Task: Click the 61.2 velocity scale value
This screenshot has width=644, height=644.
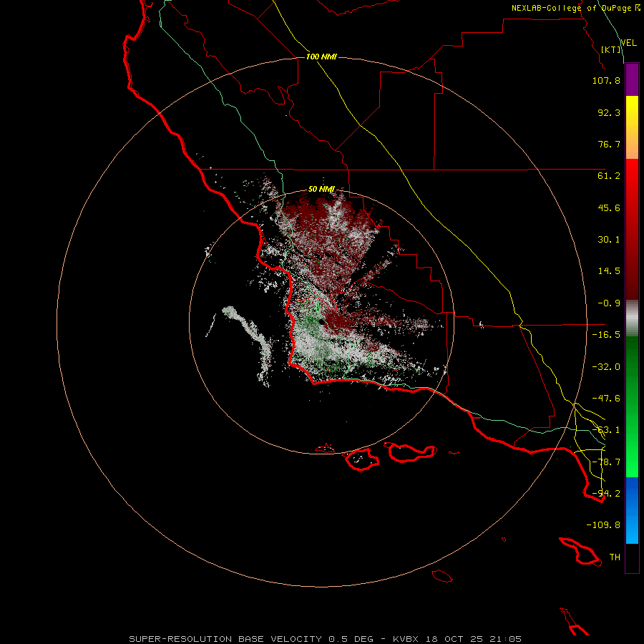Action: click(x=609, y=176)
